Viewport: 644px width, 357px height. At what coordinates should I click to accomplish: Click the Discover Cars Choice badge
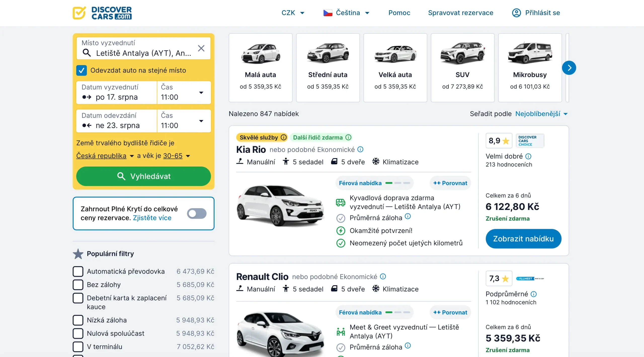click(x=530, y=141)
